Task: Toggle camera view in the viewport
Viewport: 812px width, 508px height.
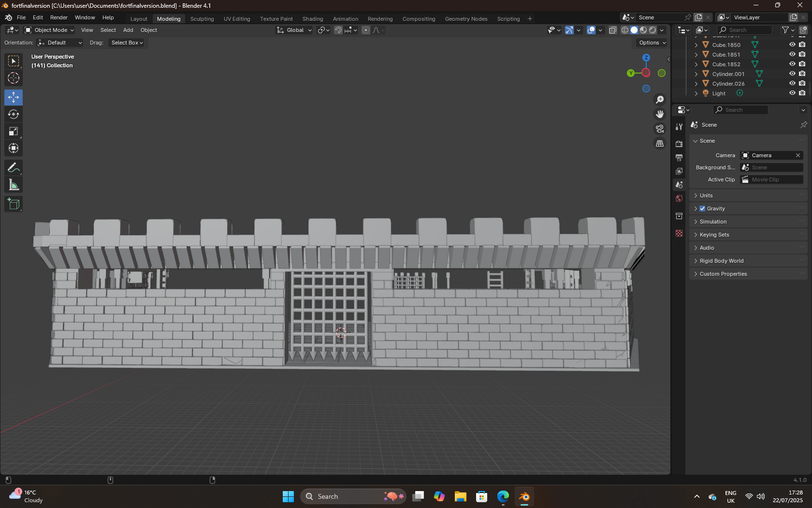Action: (x=660, y=129)
